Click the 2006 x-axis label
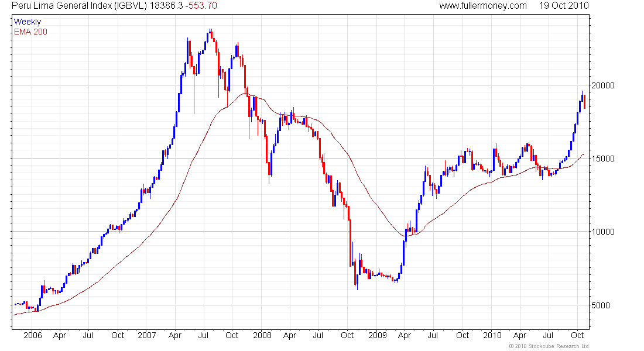The image size is (644, 351). click(x=32, y=335)
